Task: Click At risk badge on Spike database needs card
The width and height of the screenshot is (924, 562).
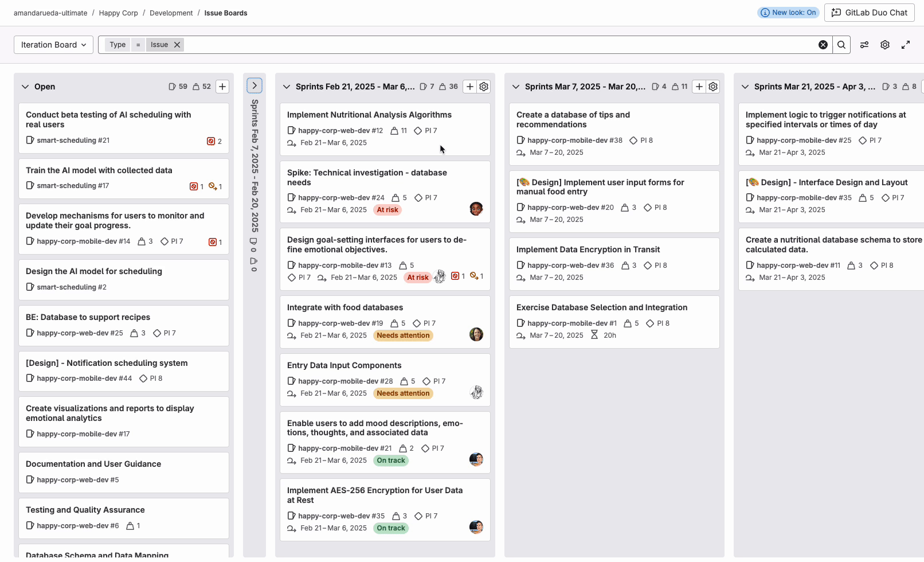Action: (387, 210)
